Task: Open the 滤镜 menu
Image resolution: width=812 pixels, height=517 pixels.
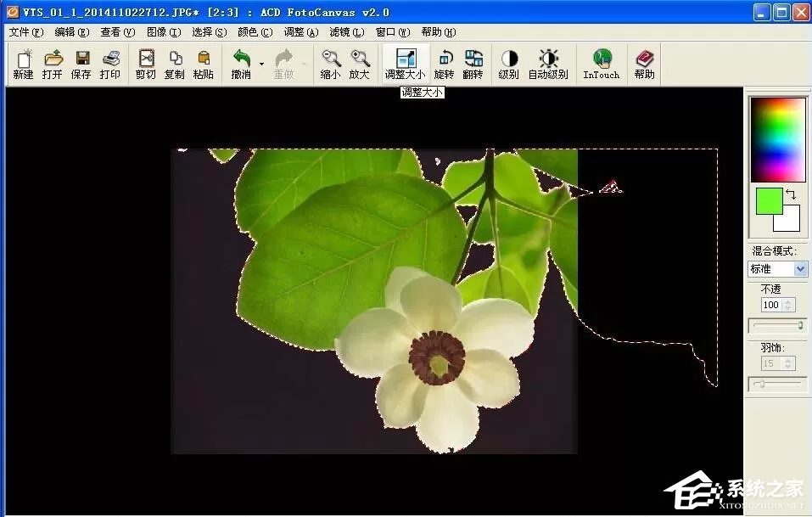Action: (347, 32)
